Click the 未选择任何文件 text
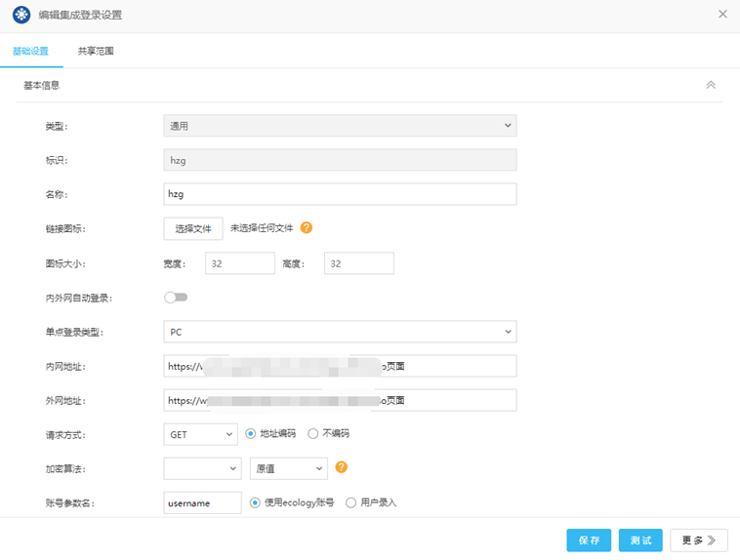 tap(262, 228)
